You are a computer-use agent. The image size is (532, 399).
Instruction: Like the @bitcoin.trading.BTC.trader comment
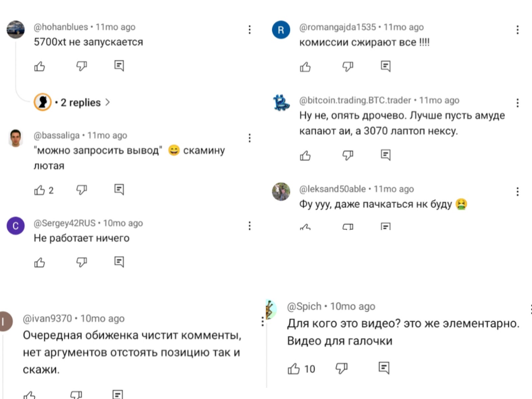pos(305,155)
